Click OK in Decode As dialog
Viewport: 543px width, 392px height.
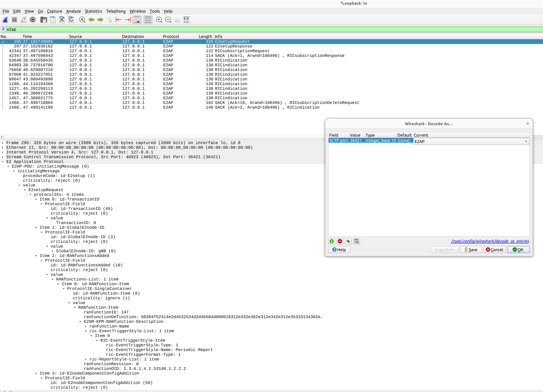[x=518, y=250]
